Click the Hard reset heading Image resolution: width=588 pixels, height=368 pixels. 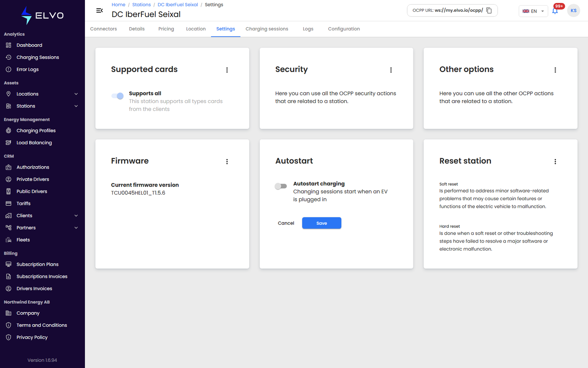pyautogui.click(x=449, y=226)
